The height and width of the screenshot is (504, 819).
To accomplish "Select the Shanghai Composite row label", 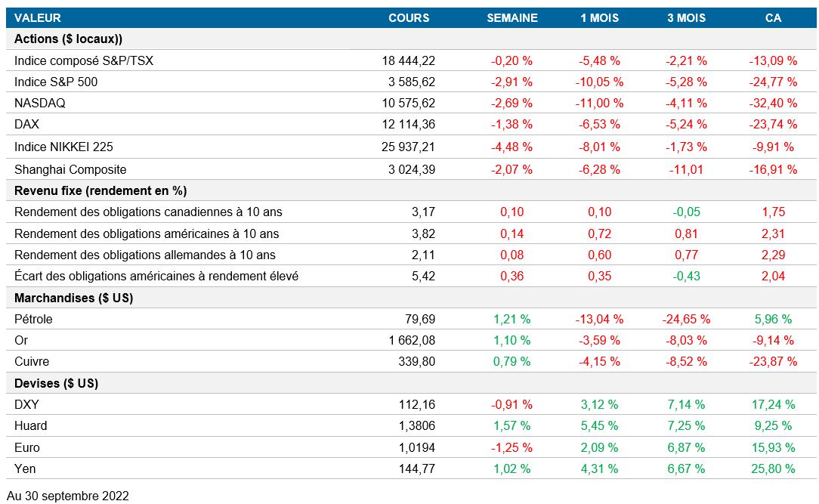I will pyautogui.click(x=70, y=169).
